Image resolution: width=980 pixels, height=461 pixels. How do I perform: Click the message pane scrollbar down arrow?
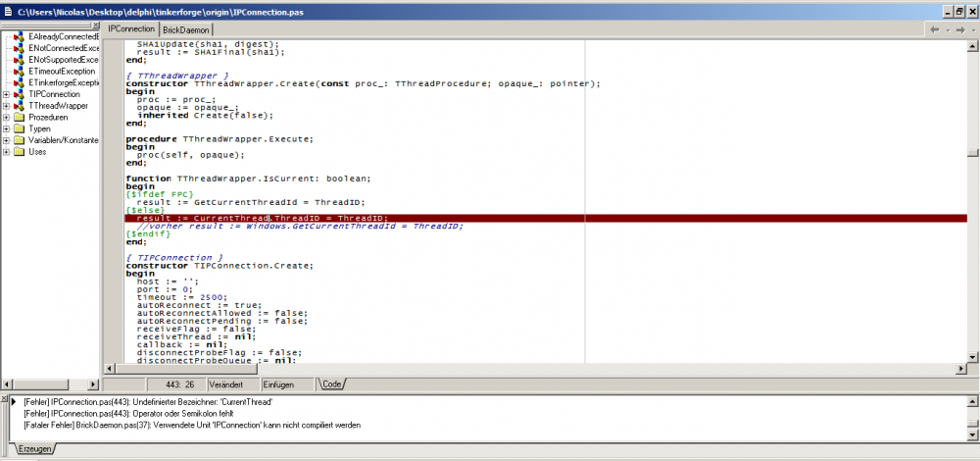pyautogui.click(x=972, y=435)
